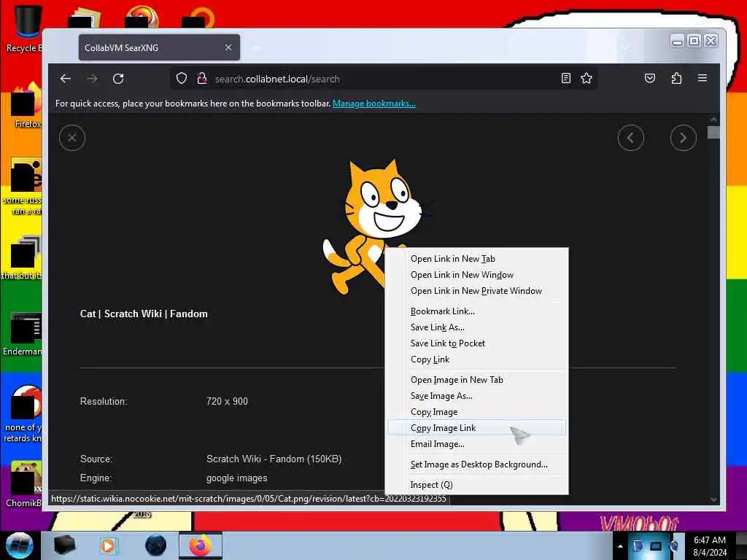Screen dimensions: 747x560
Task: Choose Open Image in New Tab
Action: tap(476, 380)
